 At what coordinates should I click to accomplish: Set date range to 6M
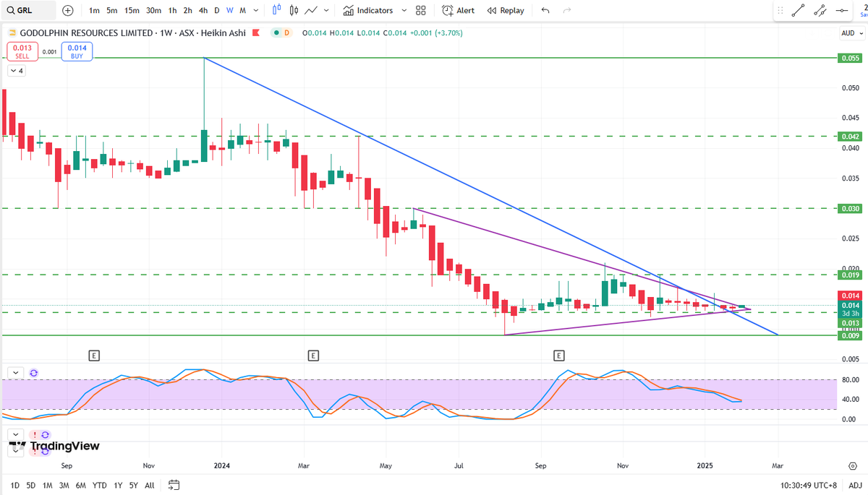pyautogui.click(x=82, y=485)
